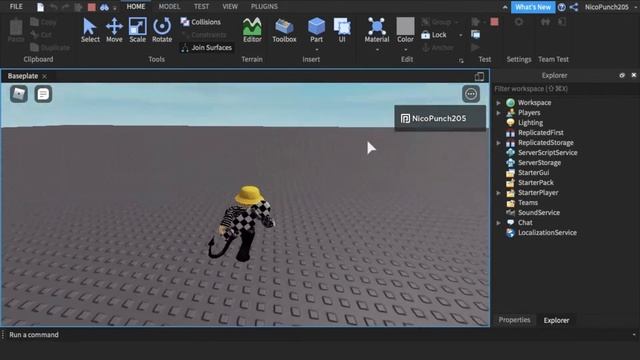
Task: Open the Material manager icon
Action: pos(376,30)
